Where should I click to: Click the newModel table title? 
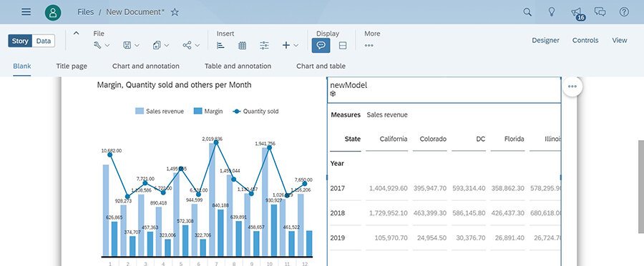(x=348, y=85)
